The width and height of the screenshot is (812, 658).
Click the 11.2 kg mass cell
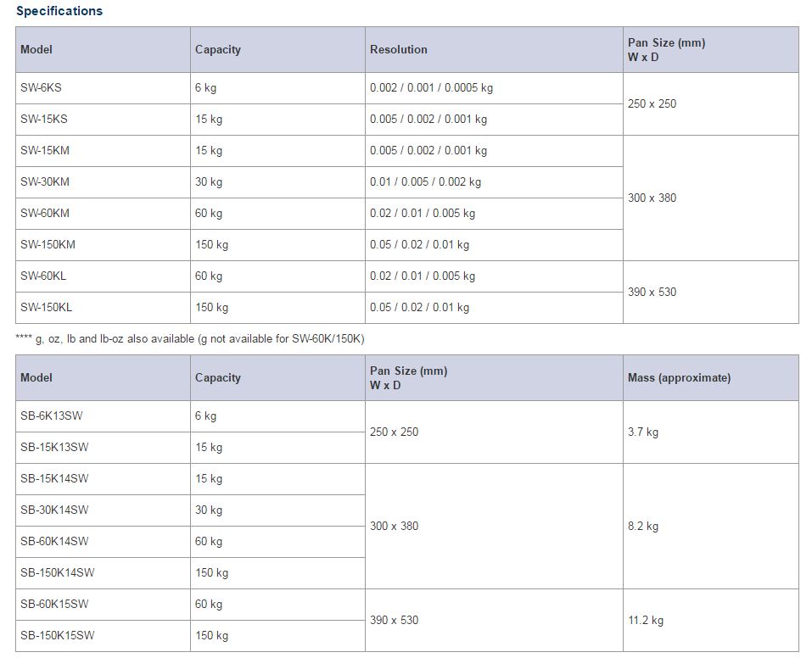pyautogui.click(x=710, y=620)
